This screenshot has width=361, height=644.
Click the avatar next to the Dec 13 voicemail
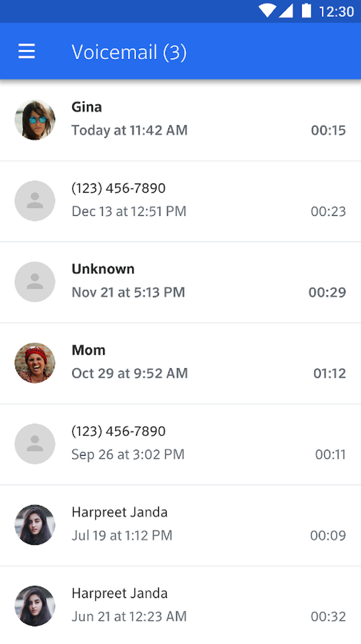35,201
